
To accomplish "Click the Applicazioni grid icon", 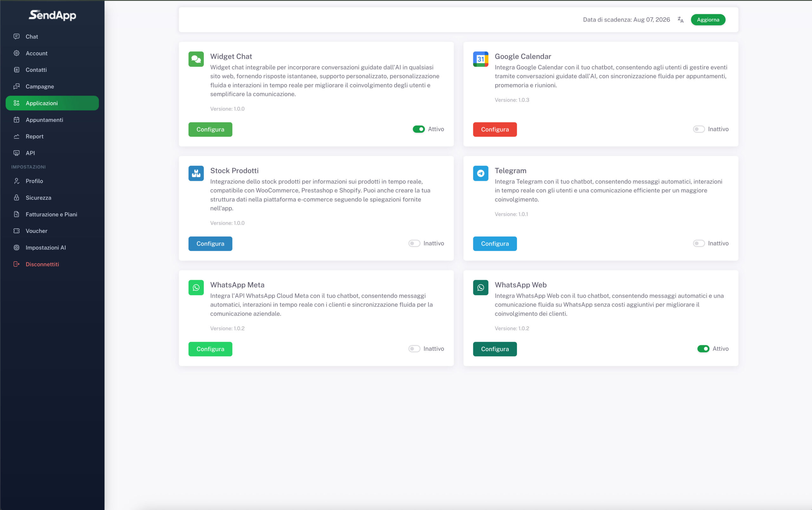I will click(16, 103).
